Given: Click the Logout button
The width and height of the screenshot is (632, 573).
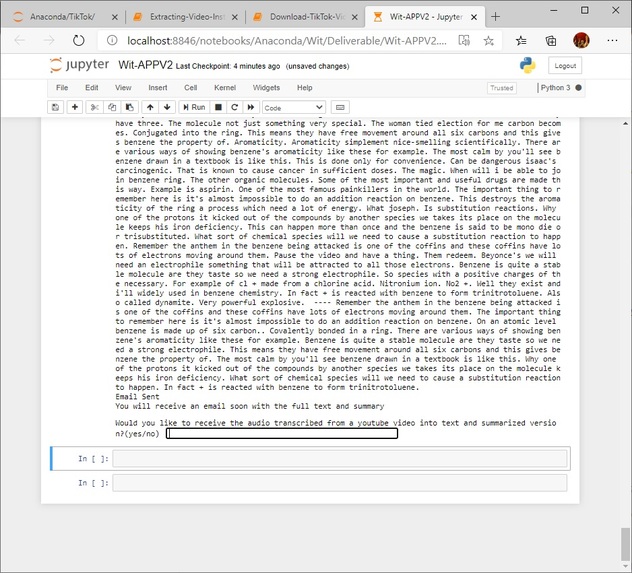Looking at the screenshot, I should pos(565,66).
